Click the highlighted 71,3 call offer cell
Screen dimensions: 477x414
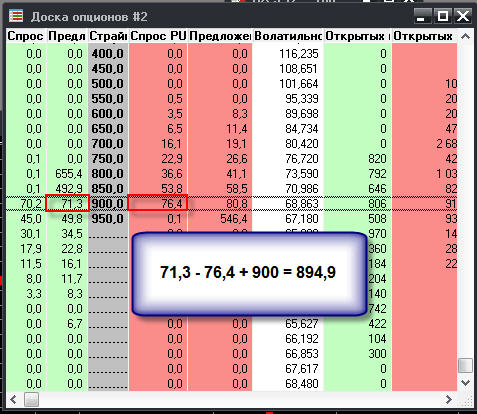[67, 203]
